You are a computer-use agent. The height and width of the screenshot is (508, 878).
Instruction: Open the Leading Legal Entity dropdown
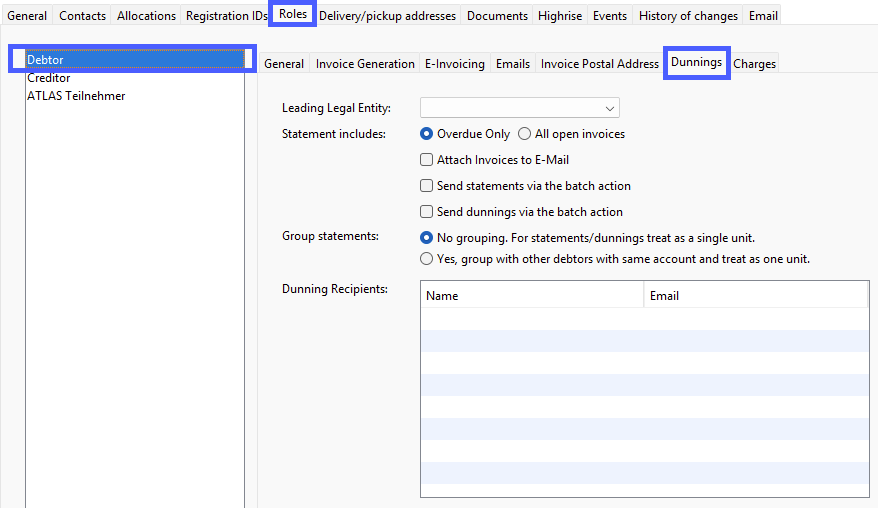(x=519, y=108)
